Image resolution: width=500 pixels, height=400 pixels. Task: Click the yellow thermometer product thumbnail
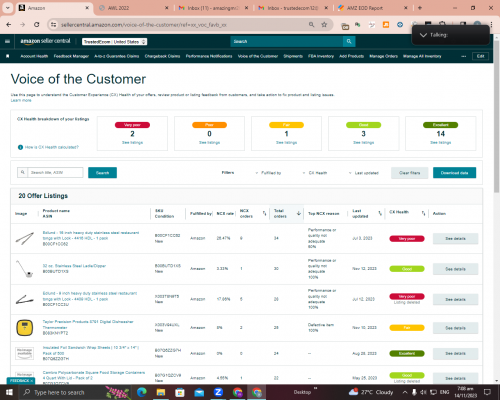25,328
